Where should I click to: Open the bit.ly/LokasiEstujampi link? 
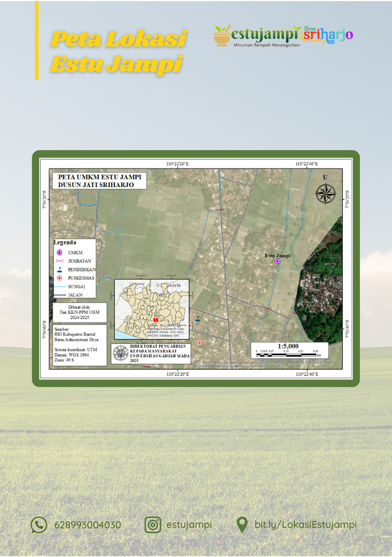click(x=306, y=525)
